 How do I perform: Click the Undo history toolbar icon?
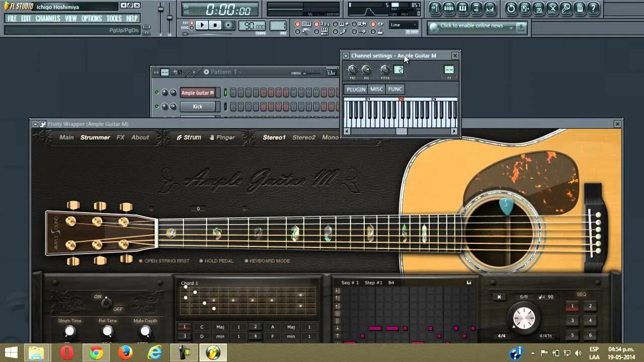[511, 9]
